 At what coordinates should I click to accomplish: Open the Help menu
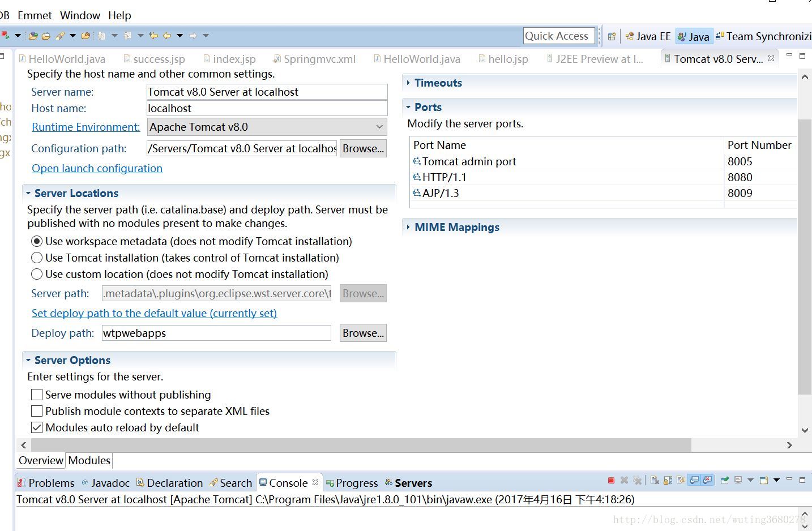(119, 15)
